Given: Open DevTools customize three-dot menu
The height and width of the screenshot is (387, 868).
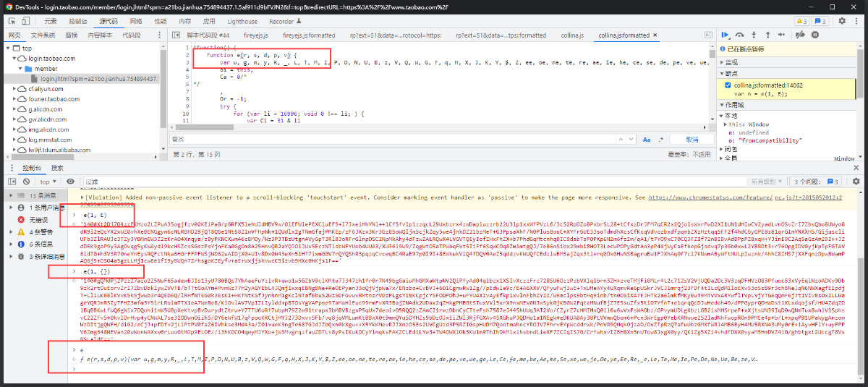Looking at the screenshot, I should (856, 21).
